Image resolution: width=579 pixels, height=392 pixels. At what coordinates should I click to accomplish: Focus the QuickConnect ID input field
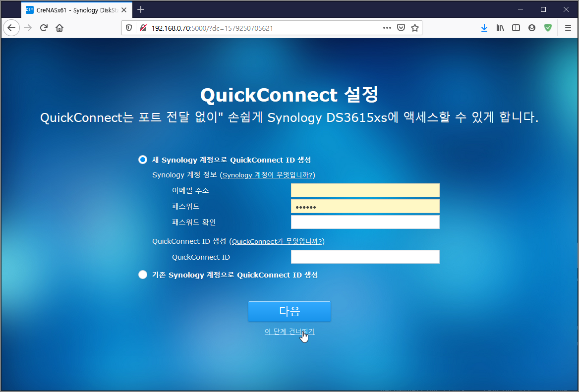pyautogui.click(x=365, y=257)
